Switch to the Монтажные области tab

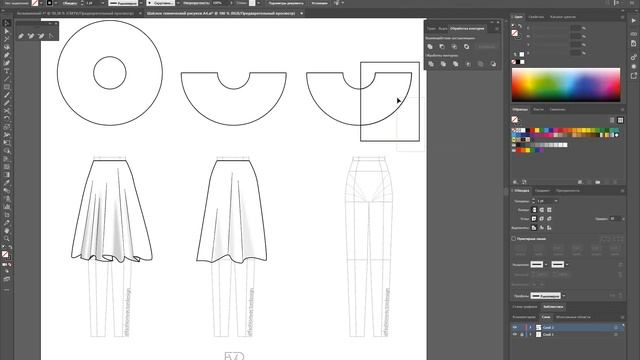[573, 317]
